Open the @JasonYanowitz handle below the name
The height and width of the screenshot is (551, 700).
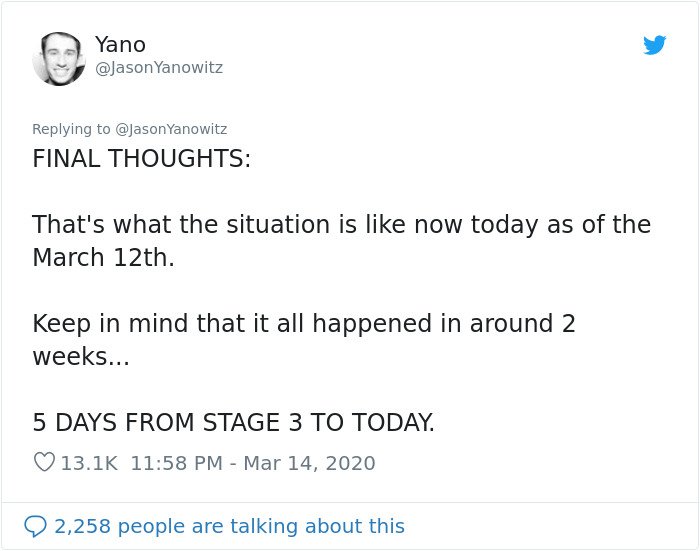coord(159,68)
